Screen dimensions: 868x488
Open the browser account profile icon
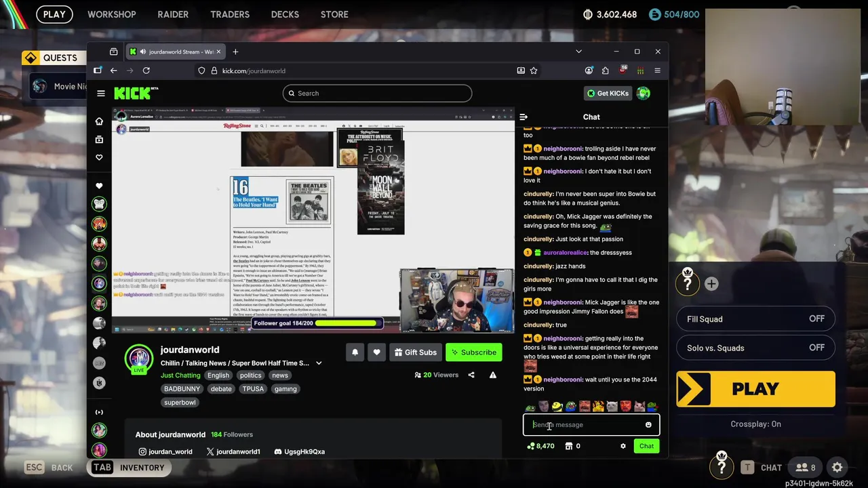coord(589,70)
